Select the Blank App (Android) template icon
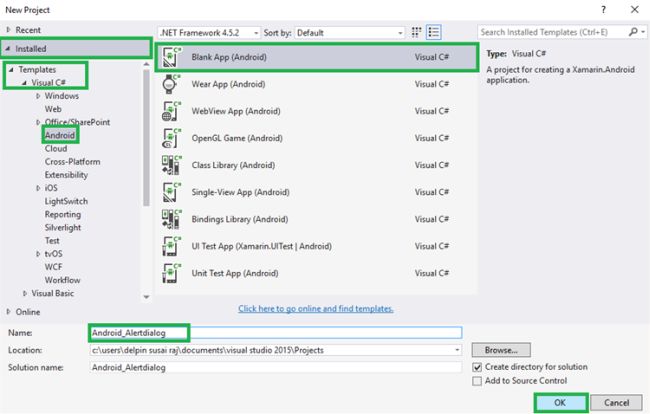The image size is (650, 414). click(x=172, y=57)
